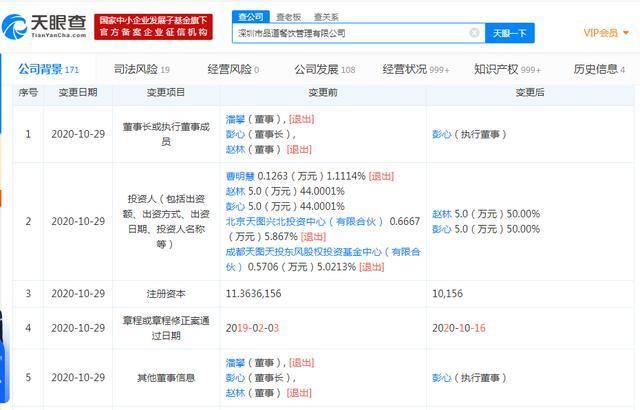
Task: Open the 知识产权 999+ section tab
Action: [507, 69]
